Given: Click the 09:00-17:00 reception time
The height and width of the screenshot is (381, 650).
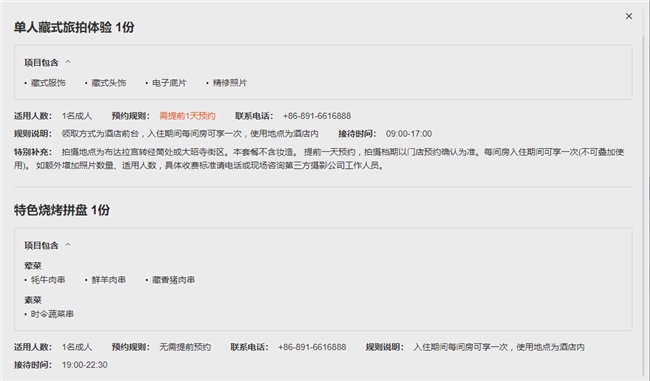Looking at the screenshot, I should [409, 134].
